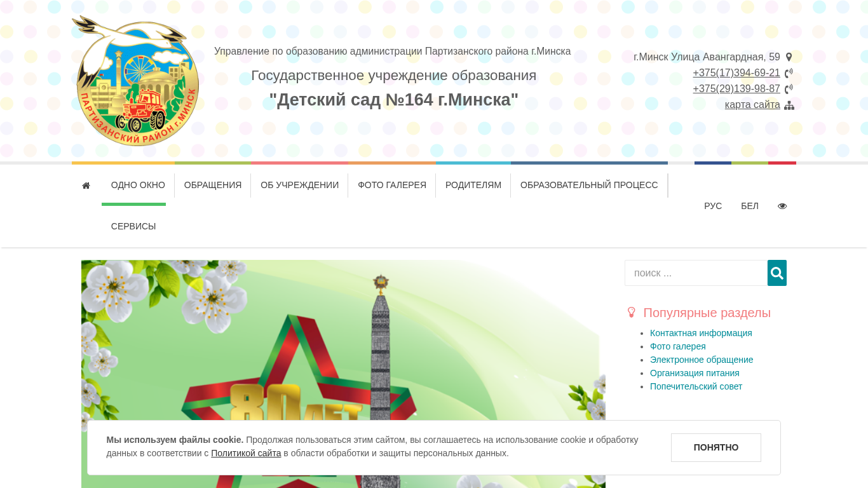Click the Partizansky district emblem logo
Screen dimensions: 868x488
click(135, 81)
